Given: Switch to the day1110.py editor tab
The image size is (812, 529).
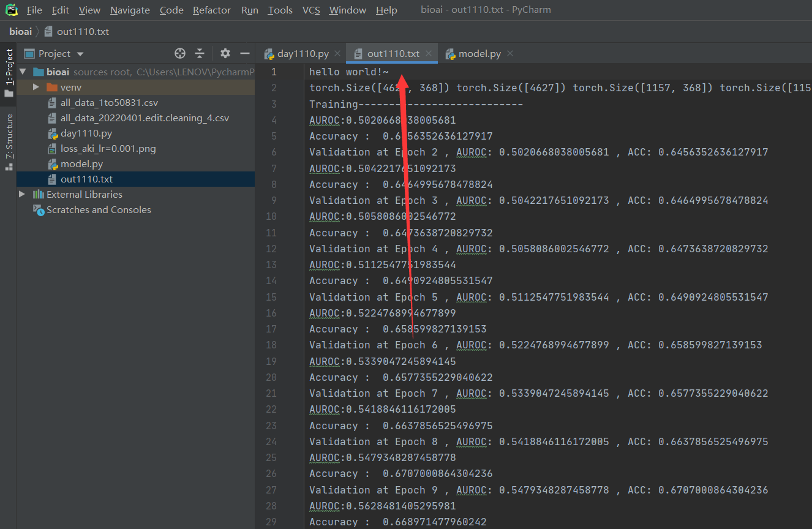Looking at the screenshot, I should [303, 53].
